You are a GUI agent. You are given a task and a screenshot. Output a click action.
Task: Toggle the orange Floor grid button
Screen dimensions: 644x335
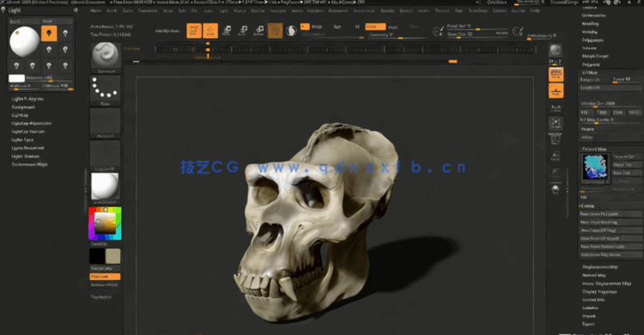(556, 90)
